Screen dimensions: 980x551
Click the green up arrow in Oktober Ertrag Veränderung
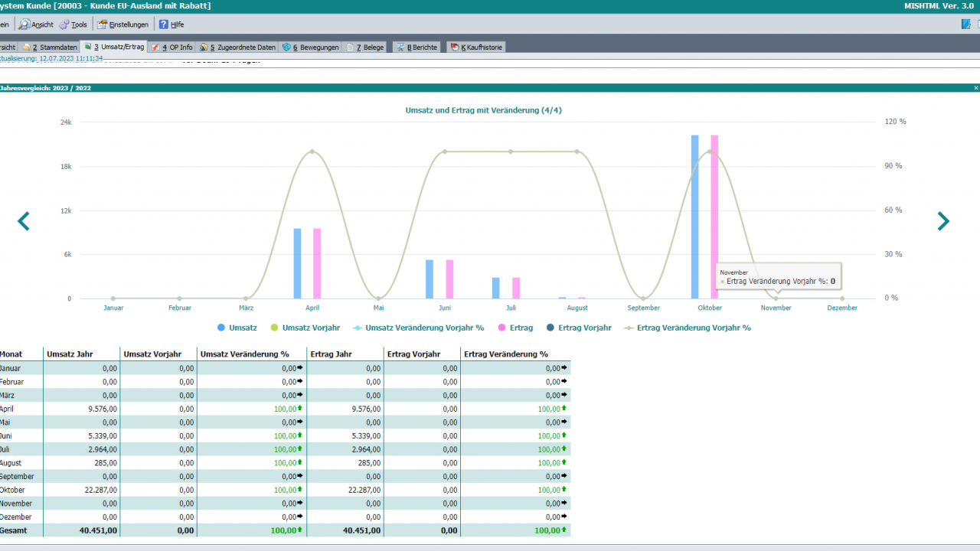(x=563, y=489)
